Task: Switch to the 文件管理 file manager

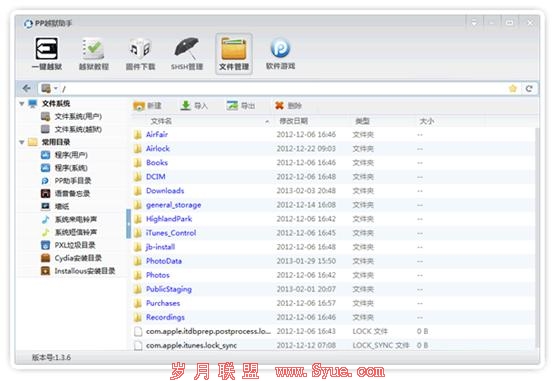Action: point(234,54)
